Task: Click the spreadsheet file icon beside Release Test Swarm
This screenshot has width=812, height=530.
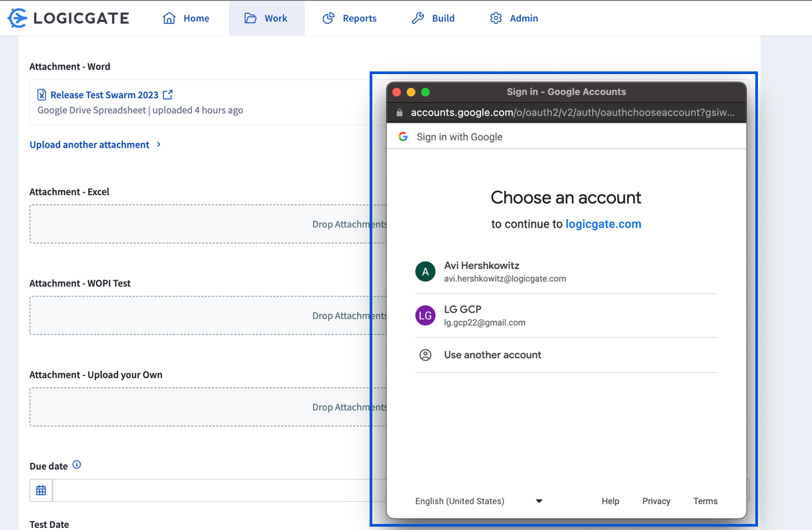Action: pyautogui.click(x=42, y=95)
